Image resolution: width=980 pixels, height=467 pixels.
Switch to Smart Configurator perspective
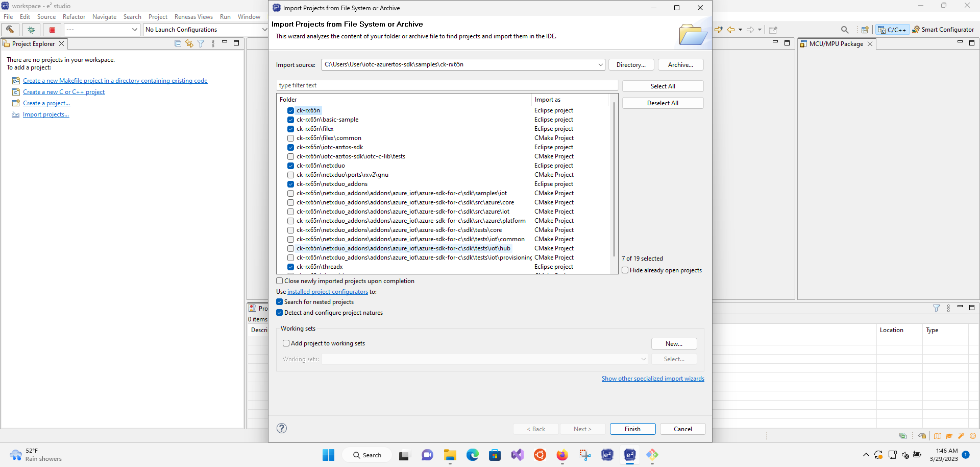943,30
